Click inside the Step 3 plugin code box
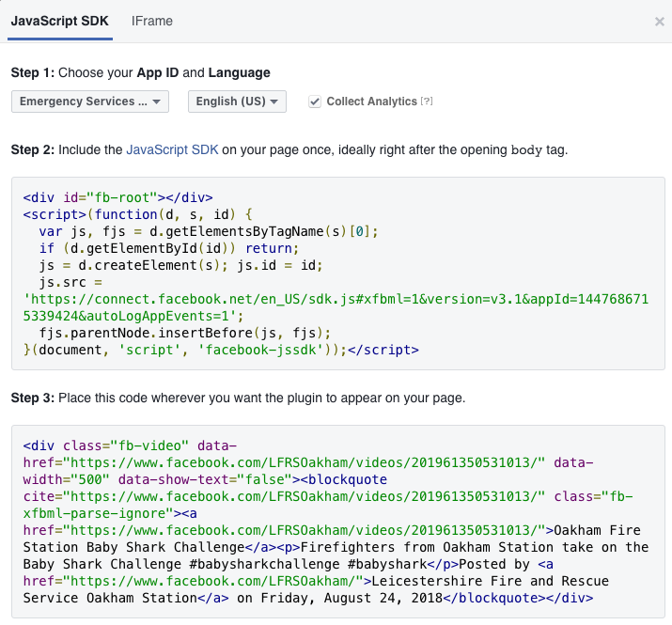Screen dimensions: 672x625 click(x=338, y=522)
